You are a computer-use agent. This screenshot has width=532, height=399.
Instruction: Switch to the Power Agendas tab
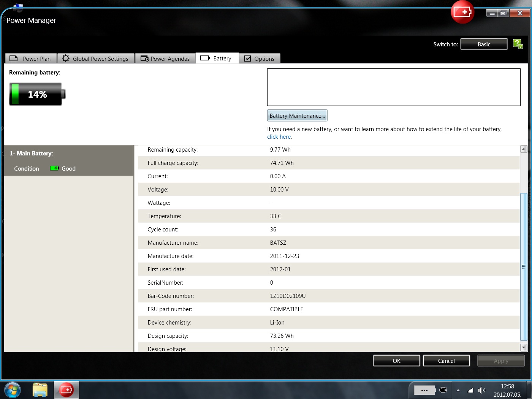coord(165,59)
